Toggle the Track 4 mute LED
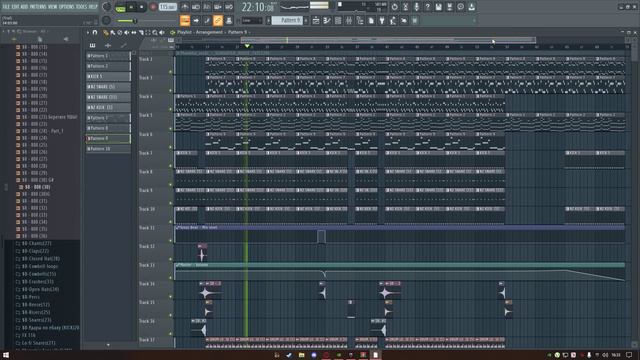640x360 pixels. coord(171,109)
